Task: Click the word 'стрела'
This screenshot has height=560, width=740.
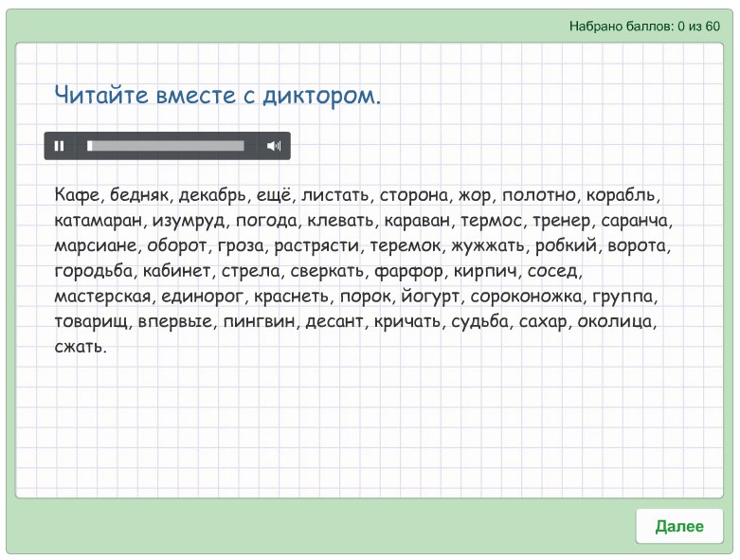Action: coord(250,271)
